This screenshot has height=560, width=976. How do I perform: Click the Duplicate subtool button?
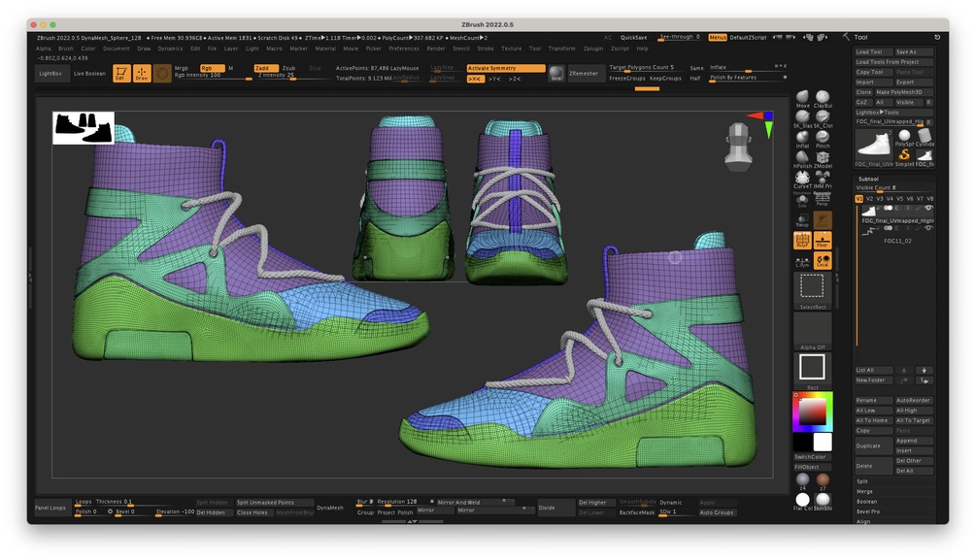873,446
